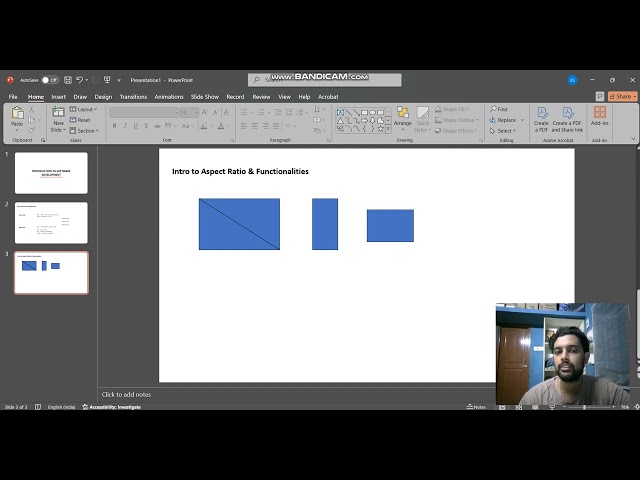Select the Text Box shape in gallery
The width and height of the screenshot is (640, 480).
point(340,112)
